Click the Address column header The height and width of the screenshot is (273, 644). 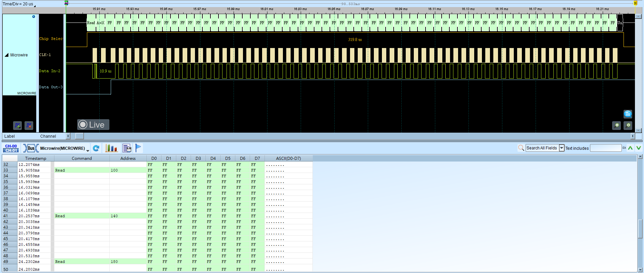click(128, 158)
